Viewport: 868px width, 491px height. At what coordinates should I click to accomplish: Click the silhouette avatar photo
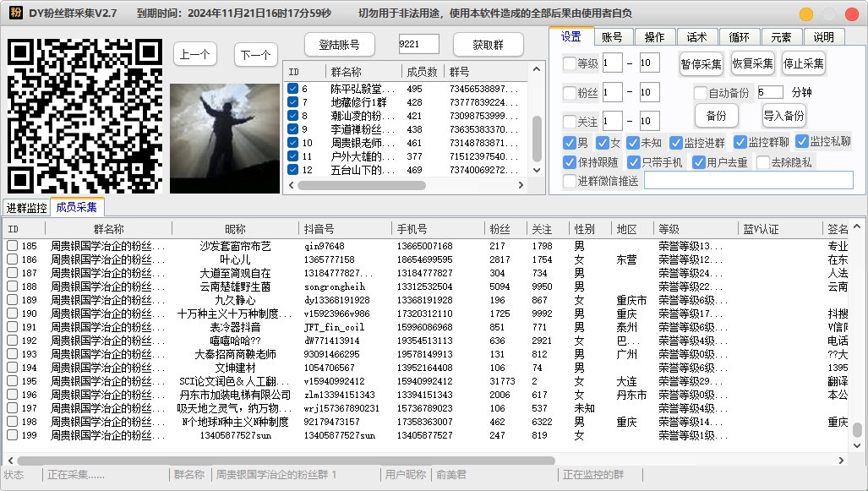(x=225, y=139)
